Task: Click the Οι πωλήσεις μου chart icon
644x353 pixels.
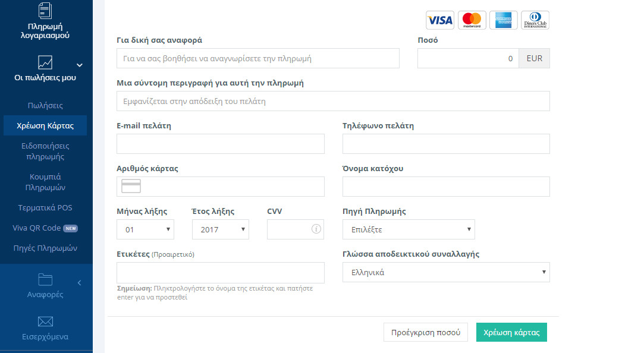Action: [45, 62]
